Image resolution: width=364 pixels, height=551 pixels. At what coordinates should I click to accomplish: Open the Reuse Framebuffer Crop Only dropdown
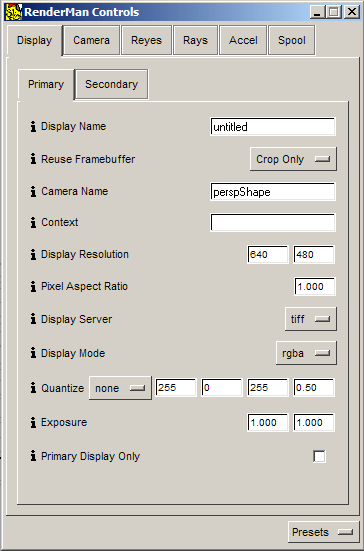click(x=293, y=159)
